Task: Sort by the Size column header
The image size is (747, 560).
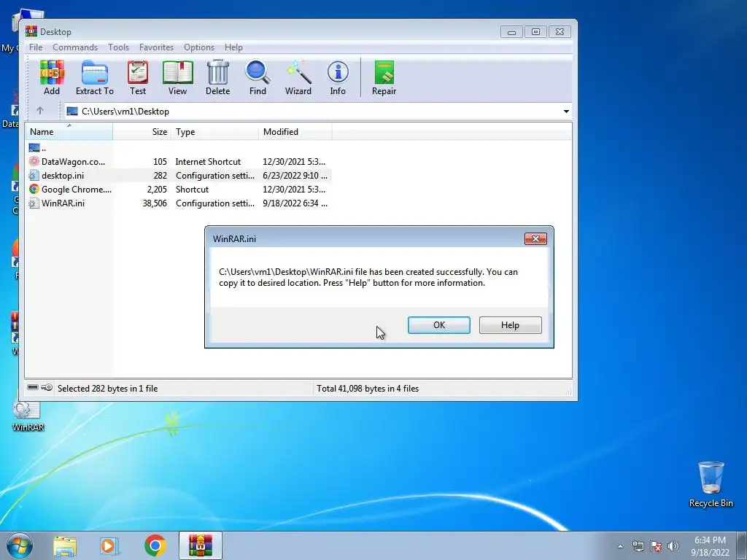Action: (x=142, y=132)
